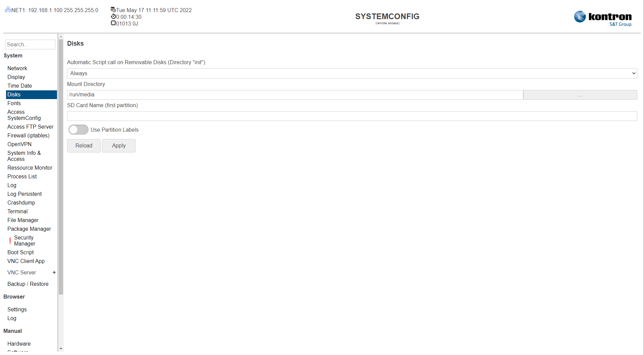
Task: Open the Network settings page
Action: (17, 68)
